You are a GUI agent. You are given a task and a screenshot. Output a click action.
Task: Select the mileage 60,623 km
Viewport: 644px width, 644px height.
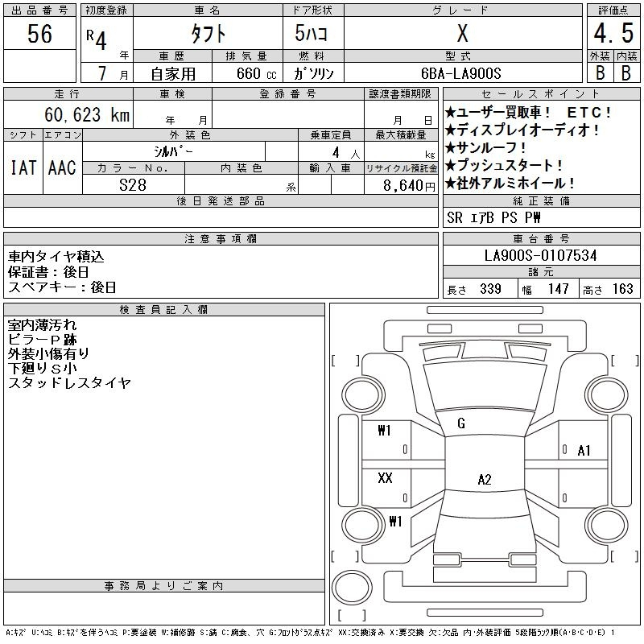click(x=87, y=114)
